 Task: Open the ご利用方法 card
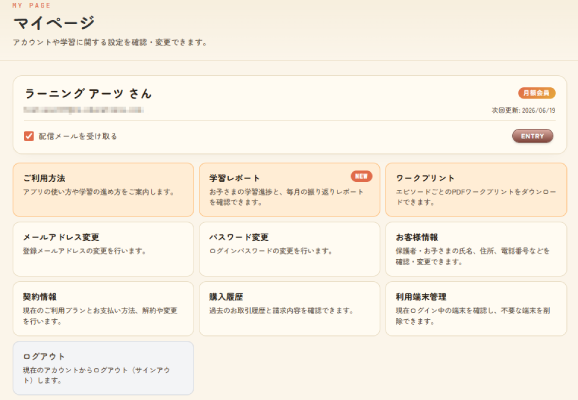click(x=103, y=190)
